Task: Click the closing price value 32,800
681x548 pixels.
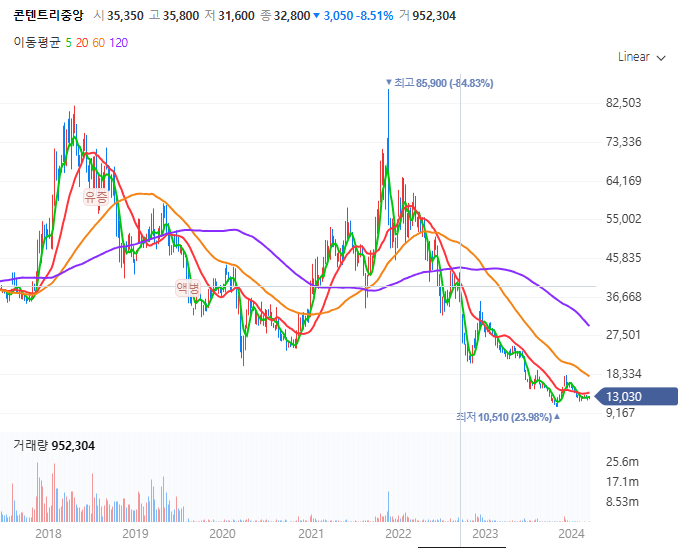Action: click(x=292, y=16)
